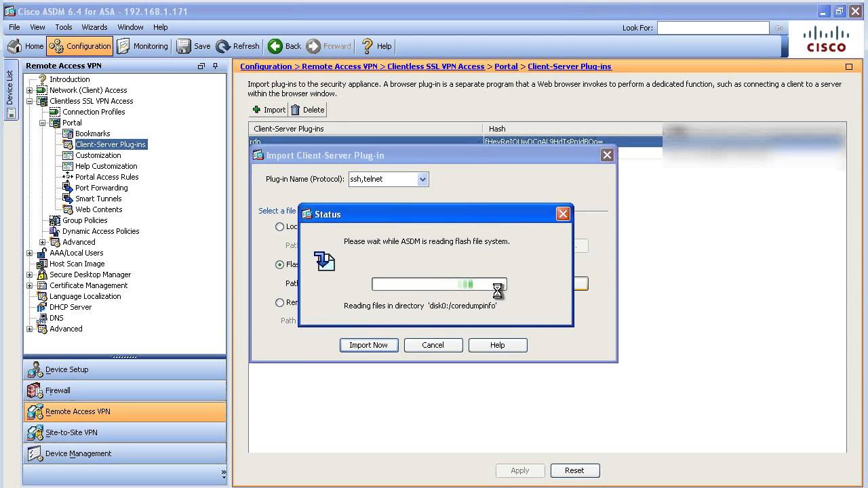Open Remote Access VPN section
The height and width of the screenshot is (488, 868).
click(x=125, y=411)
